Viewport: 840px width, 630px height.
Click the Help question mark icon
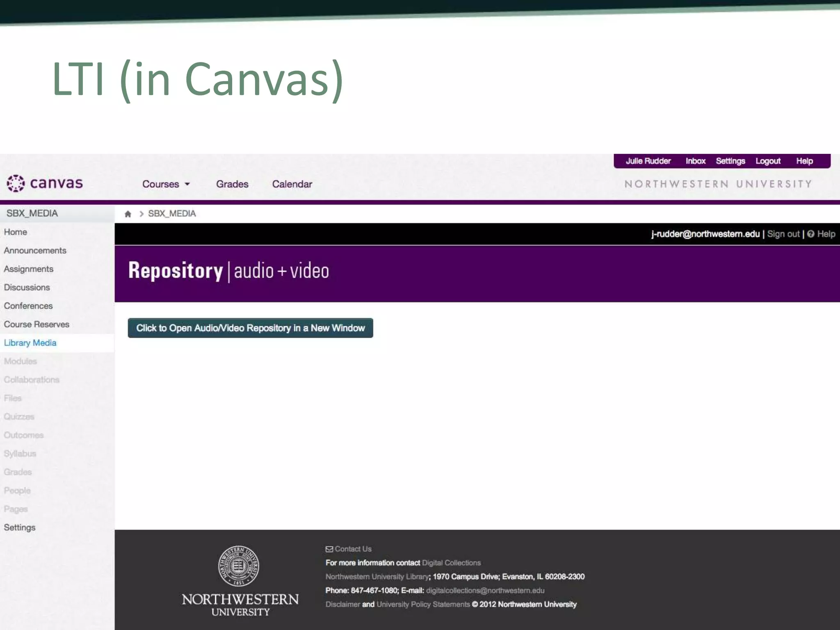[x=810, y=234]
